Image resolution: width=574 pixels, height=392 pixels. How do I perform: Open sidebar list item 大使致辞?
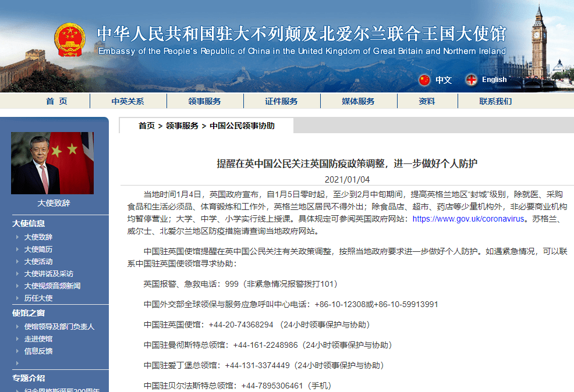(x=38, y=237)
